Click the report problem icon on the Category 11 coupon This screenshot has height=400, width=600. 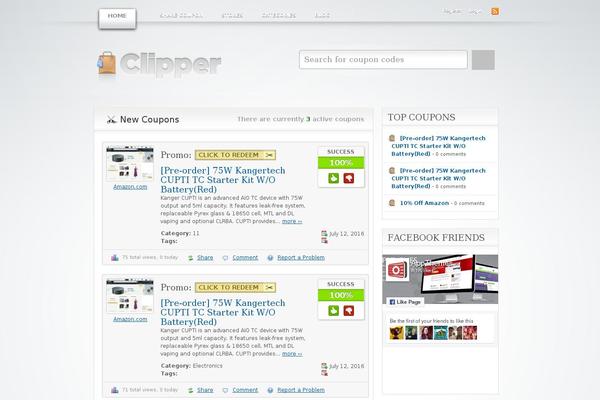[270, 258]
